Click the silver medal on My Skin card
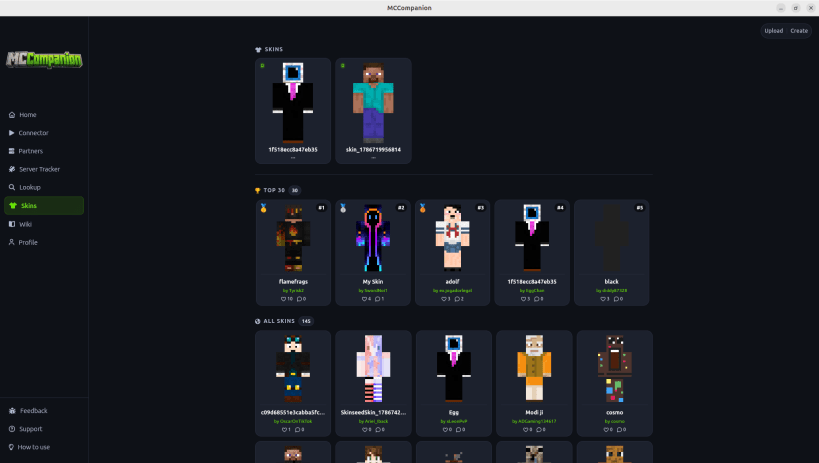The height and width of the screenshot is (463, 819). (x=343, y=208)
